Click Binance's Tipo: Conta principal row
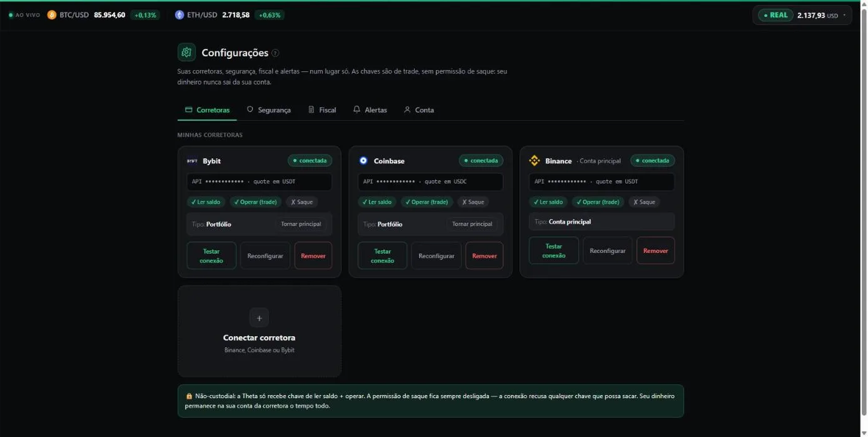Viewport: 868px width, 437px height. (602, 222)
